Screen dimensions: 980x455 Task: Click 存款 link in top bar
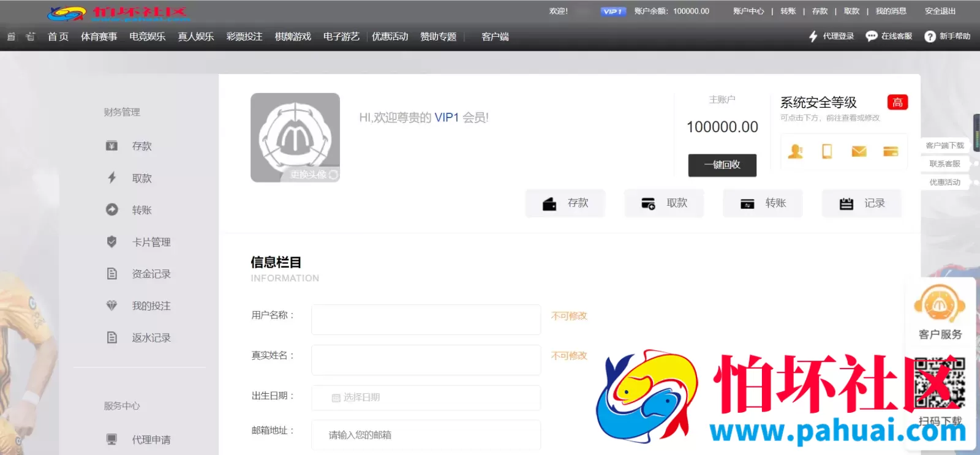pyautogui.click(x=820, y=11)
